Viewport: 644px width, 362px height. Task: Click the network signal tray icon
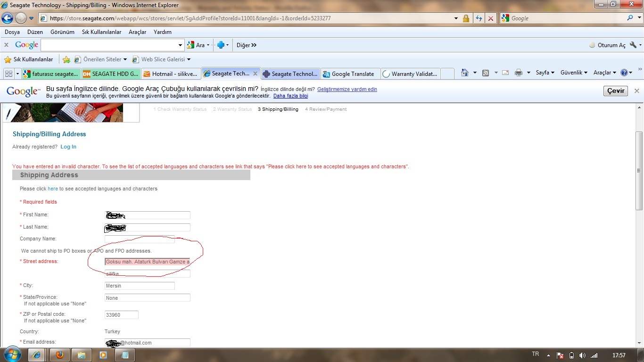(594, 355)
